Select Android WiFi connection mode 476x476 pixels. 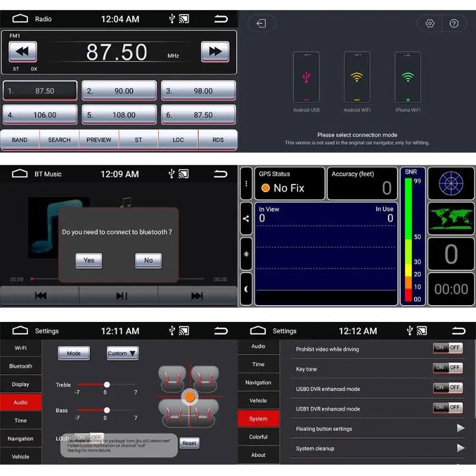pyautogui.click(x=357, y=82)
